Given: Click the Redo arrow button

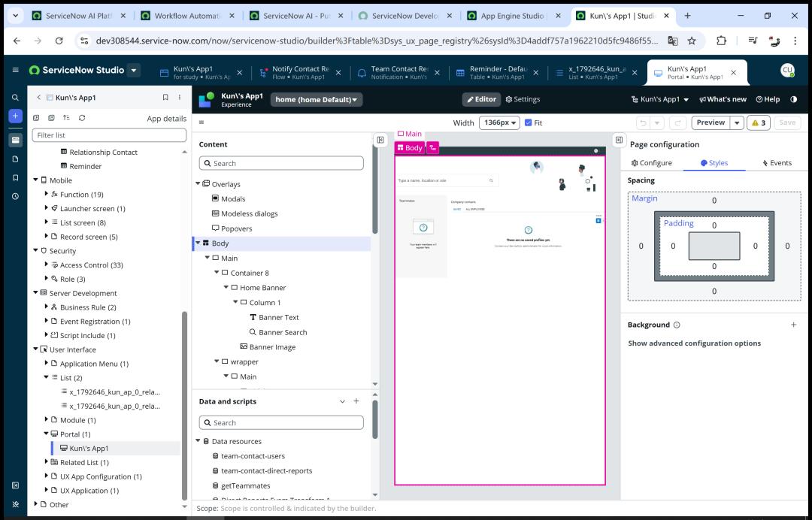Looking at the screenshot, I should [x=677, y=122].
